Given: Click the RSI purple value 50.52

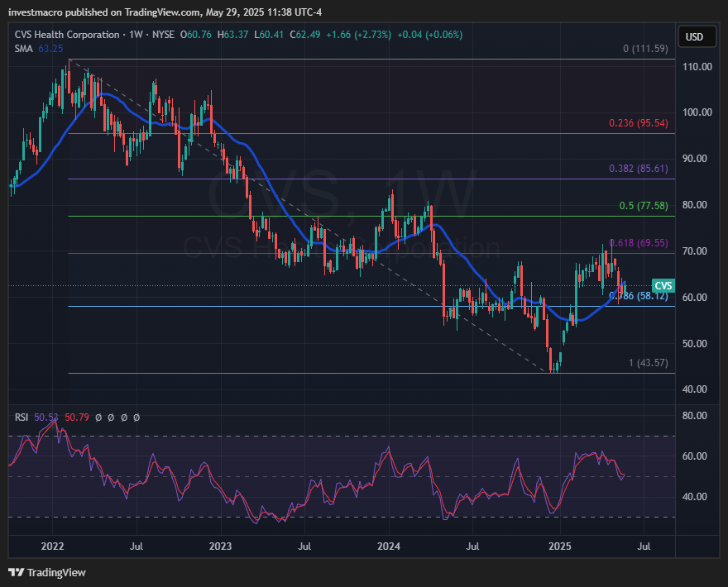Looking at the screenshot, I should 47,418.
